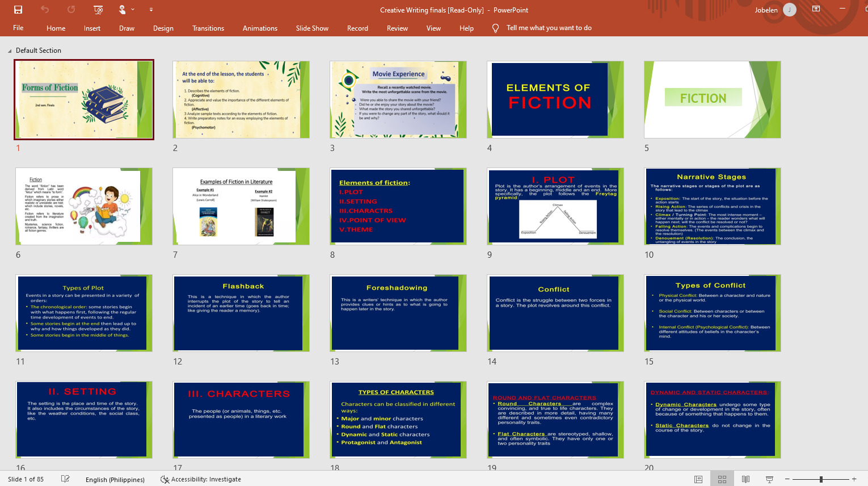Select the 'Elements of fiction:' list slide thumbnail

click(x=398, y=206)
